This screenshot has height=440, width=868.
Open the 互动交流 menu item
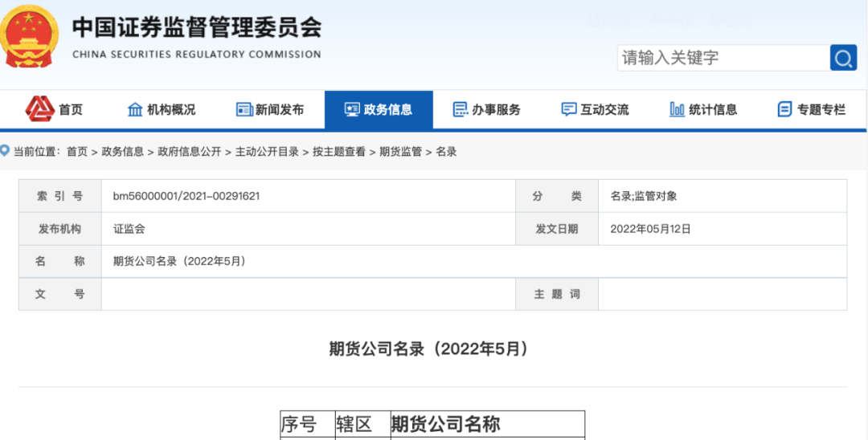[x=604, y=110]
